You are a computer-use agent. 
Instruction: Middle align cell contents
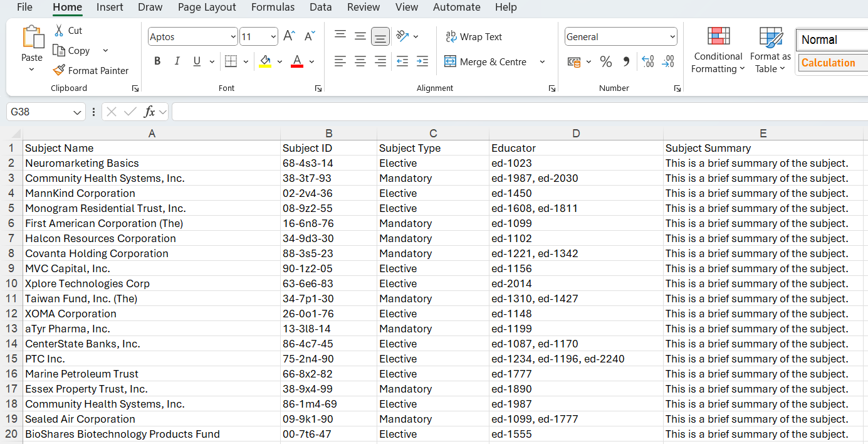tap(360, 36)
